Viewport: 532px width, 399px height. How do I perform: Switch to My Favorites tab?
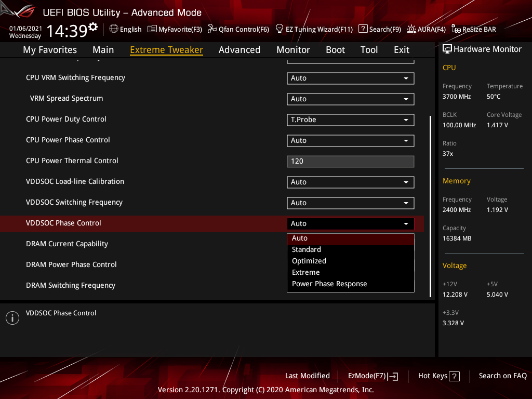(50, 50)
